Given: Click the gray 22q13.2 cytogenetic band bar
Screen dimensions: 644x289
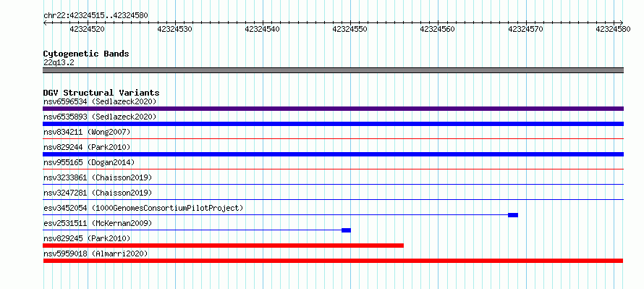Looking at the screenshot, I should tap(333, 70).
